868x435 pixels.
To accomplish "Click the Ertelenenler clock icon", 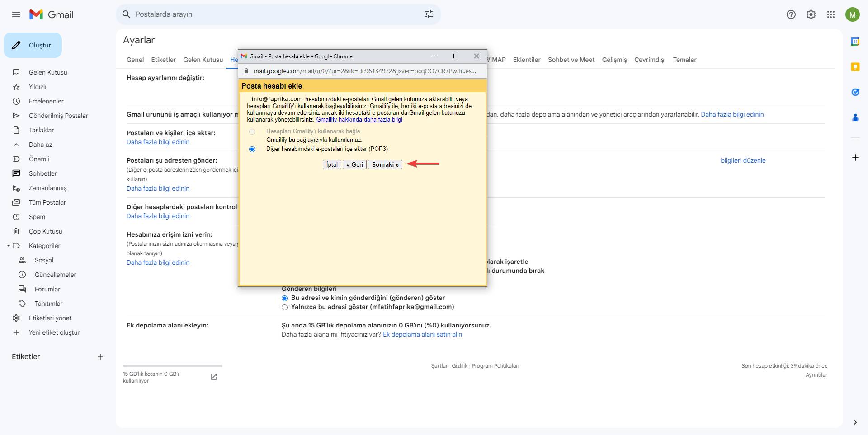I will 16,101.
